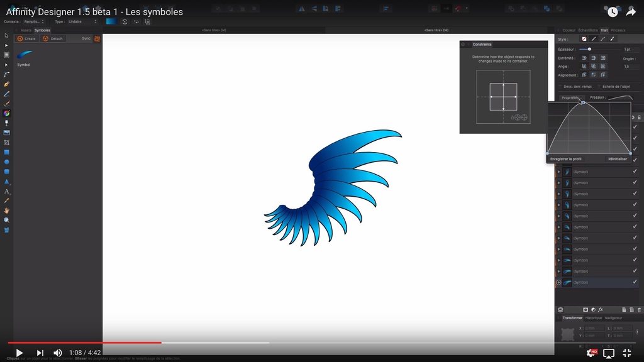Select the Artistic Text tool
Screen dimensions: 644x362
pos(6,191)
